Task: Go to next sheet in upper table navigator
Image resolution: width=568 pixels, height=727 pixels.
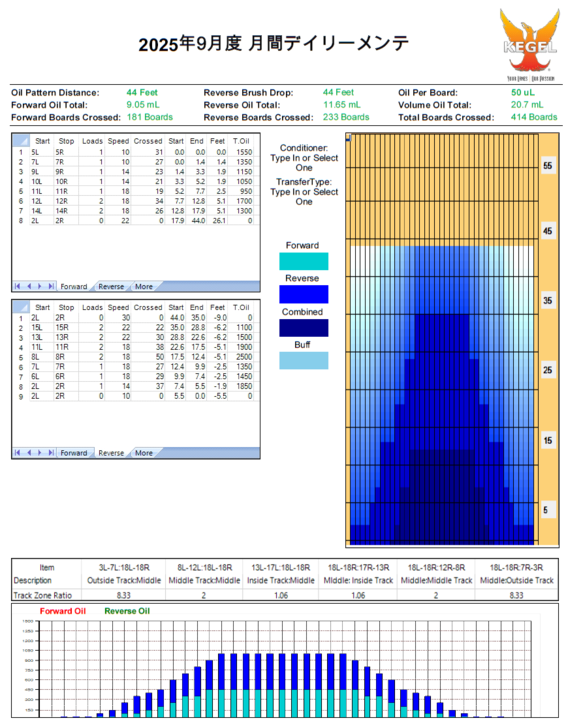Action: tap(40, 286)
